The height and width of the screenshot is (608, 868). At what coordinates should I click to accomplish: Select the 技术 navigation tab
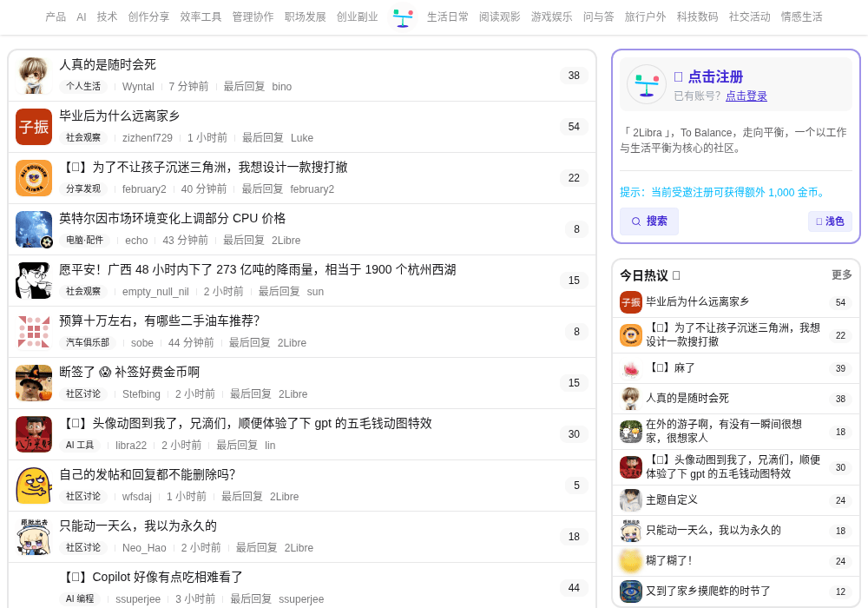tap(107, 17)
